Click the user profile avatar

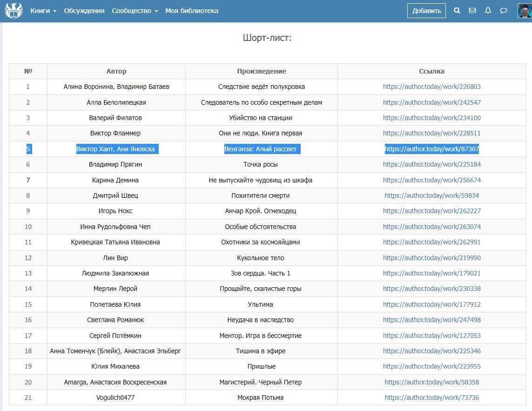(x=525, y=11)
